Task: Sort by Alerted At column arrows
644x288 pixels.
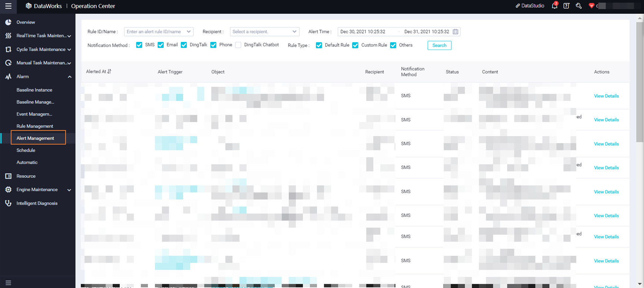Action: [109, 72]
